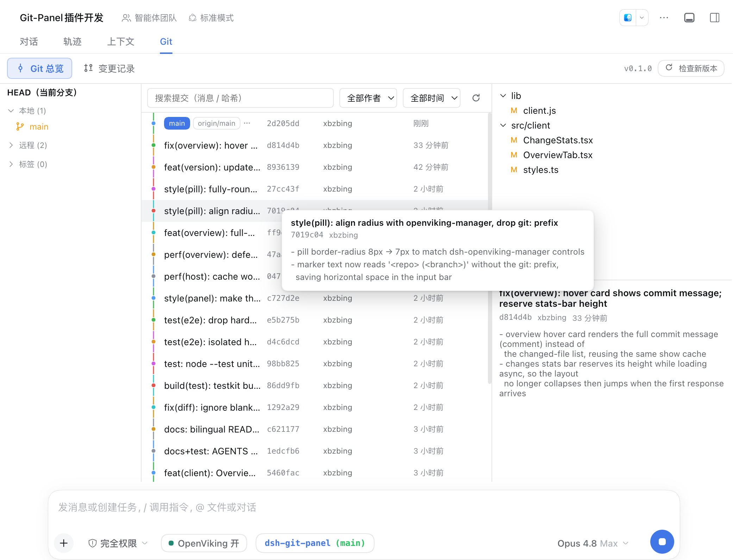Image resolution: width=733 pixels, height=560 pixels.
Task: Toggle the right sidebar layout icon
Action: click(x=715, y=18)
